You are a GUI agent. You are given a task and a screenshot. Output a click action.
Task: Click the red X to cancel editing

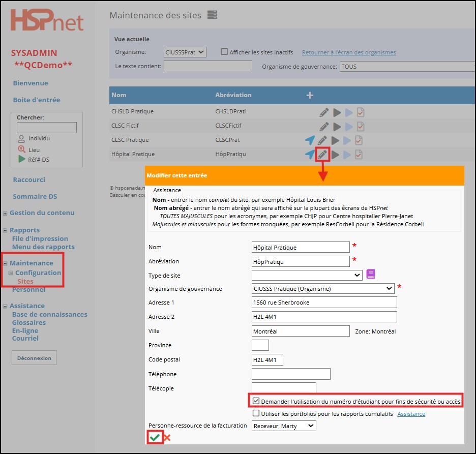tap(167, 437)
